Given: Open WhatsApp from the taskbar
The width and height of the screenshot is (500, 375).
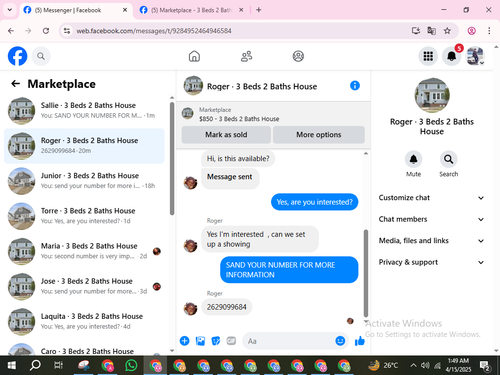Looking at the screenshot, I should [131, 365].
